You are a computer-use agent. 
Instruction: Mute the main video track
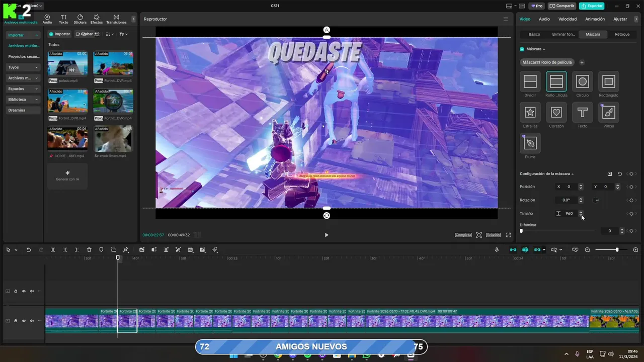pyautogui.click(x=32, y=320)
